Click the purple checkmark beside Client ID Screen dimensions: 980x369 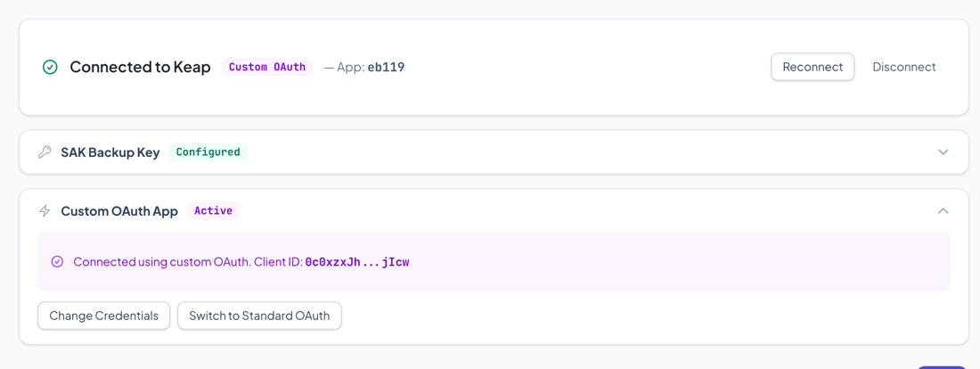57,262
